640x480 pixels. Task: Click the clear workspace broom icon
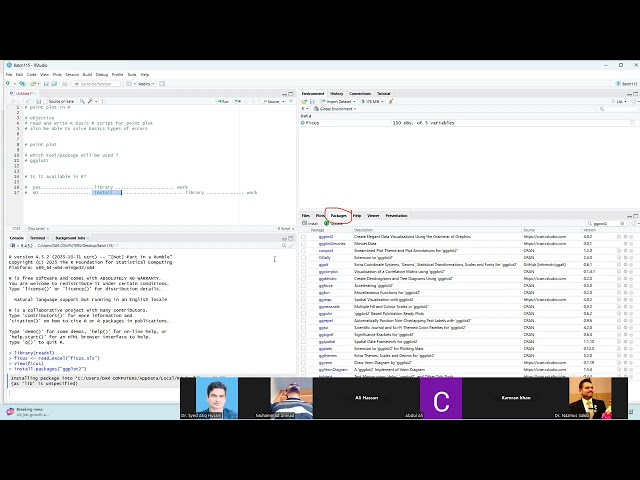[392, 101]
